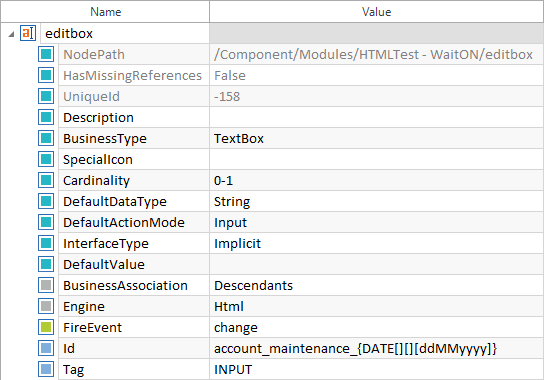544x380 pixels.
Task: Select the FireEvent property row
Action: tap(301, 327)
